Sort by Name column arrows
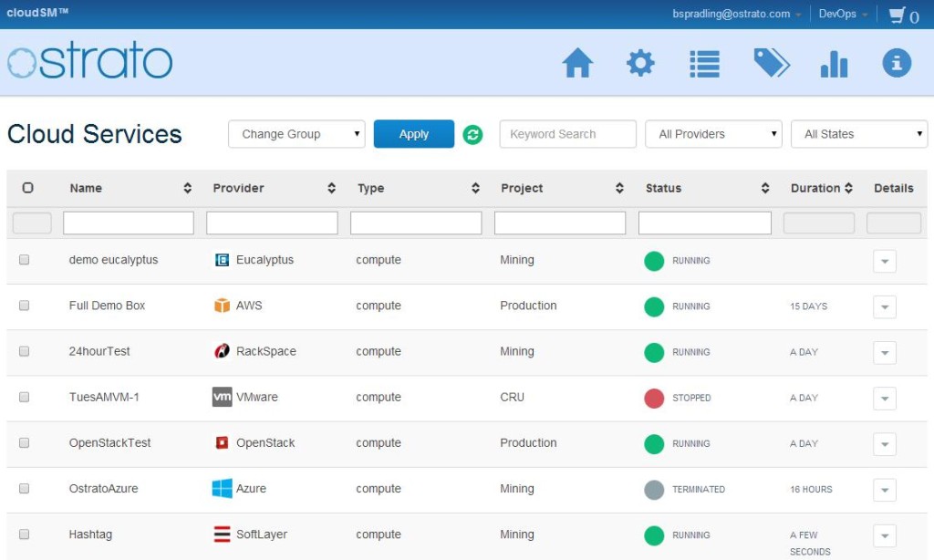Image resolution: width=934 pixels, height=560 pixels. click(187, 188)
